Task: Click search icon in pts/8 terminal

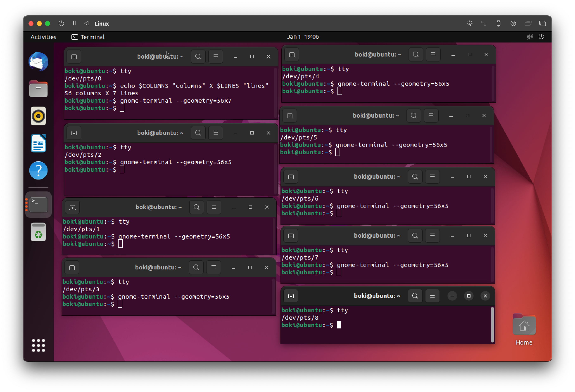Action: pos(415,296)
